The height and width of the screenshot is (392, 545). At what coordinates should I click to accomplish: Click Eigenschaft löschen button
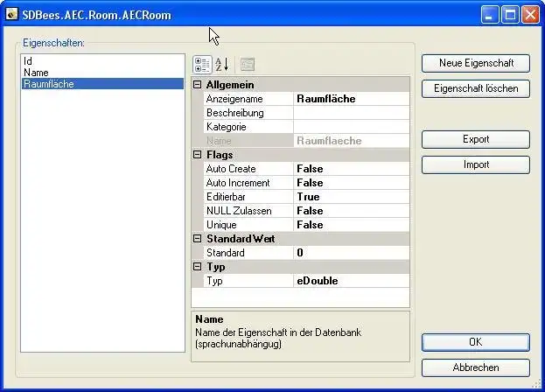pos(476,88)
